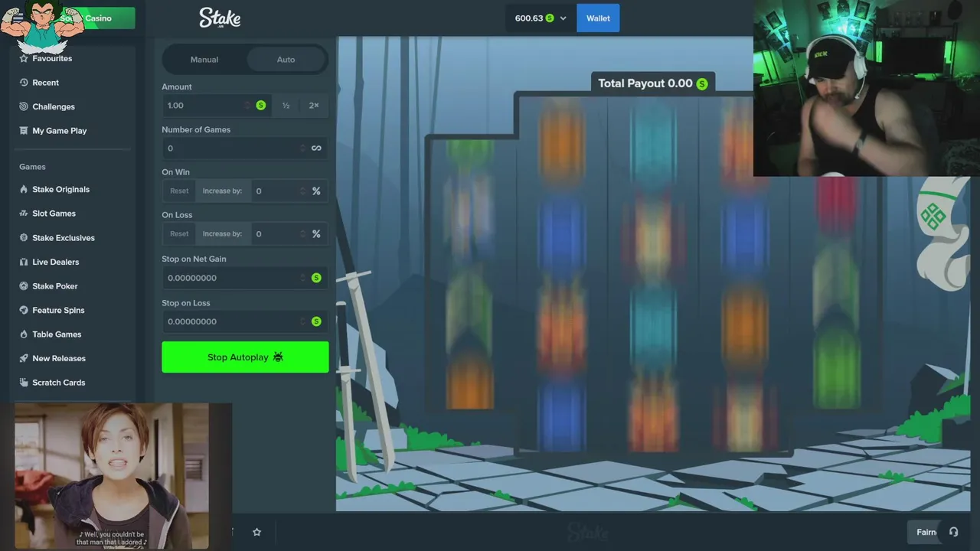Viewport: 980px width, 551px height.
Task: Click the Stake logo in the header
Action: [220, 18]
